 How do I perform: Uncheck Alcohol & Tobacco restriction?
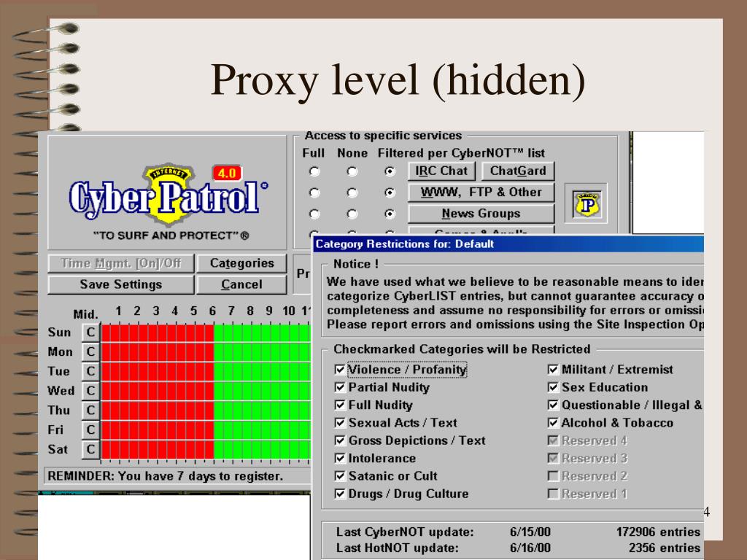553,423
